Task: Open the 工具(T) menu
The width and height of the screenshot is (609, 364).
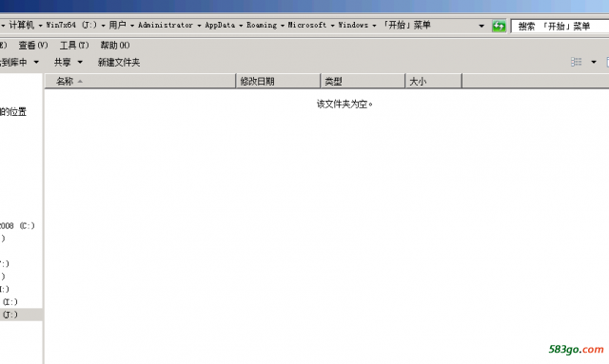Action: pyautogui.click(x=74, y=45)
